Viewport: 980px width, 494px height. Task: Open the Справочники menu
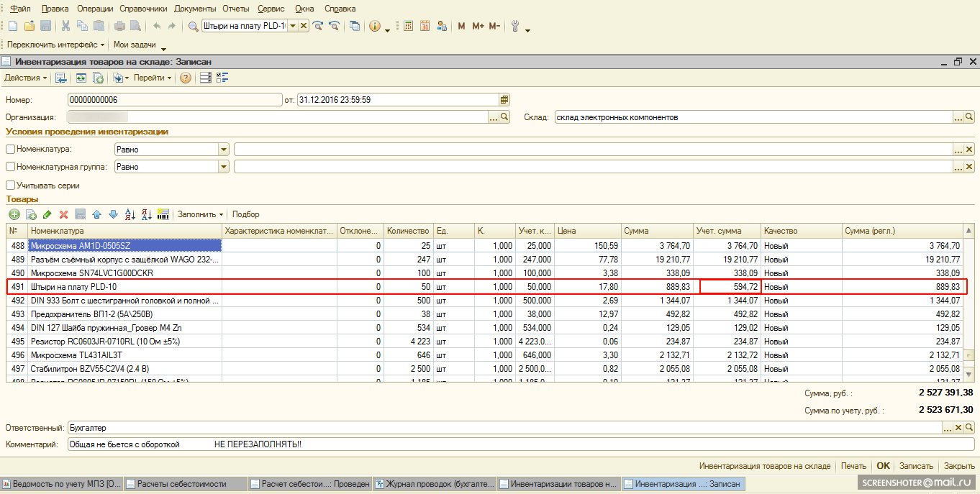[x=145, y=9]
